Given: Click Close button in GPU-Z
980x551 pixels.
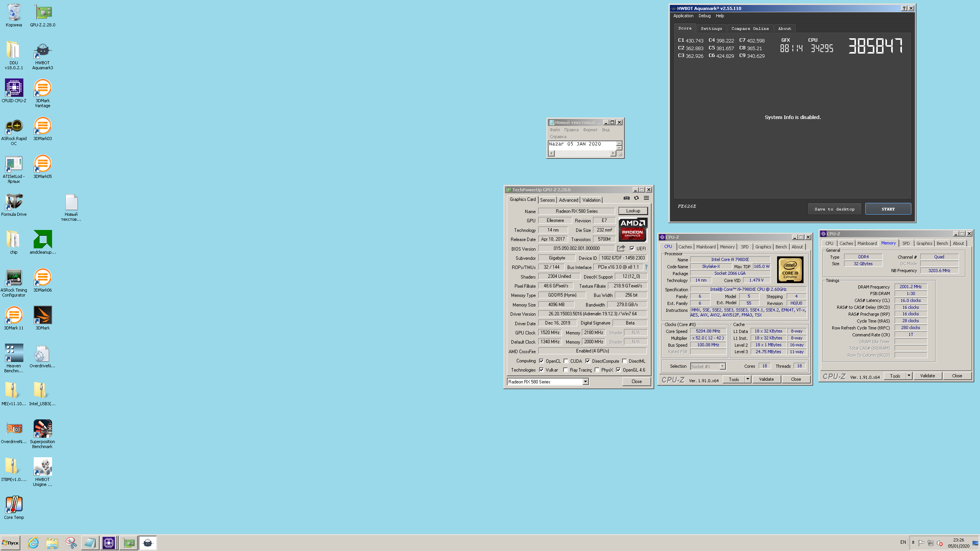Looking at the screenshot, I should click(x=637, y=381).
